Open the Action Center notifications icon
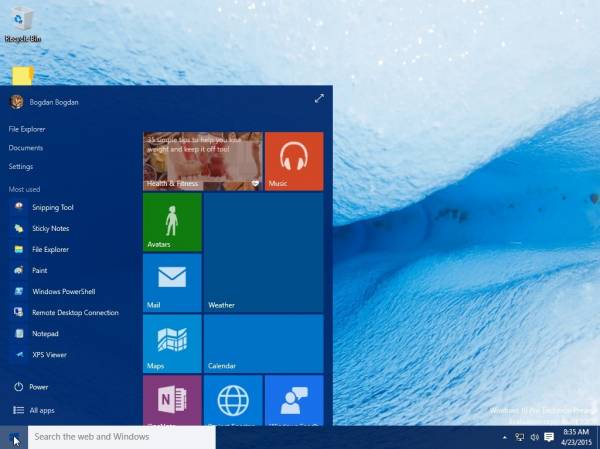The width and height of the screenshot is (600, 449). [x=549, y=437]
